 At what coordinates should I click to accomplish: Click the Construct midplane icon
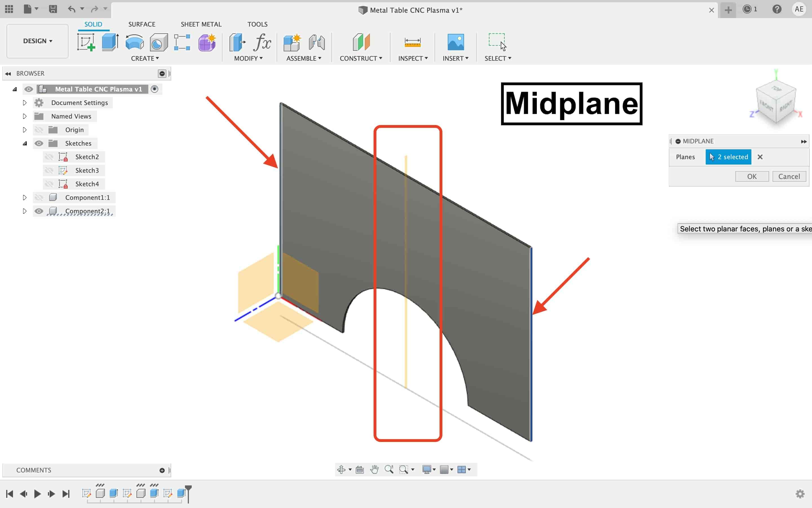pyautogui.click(x=361, y=42)
